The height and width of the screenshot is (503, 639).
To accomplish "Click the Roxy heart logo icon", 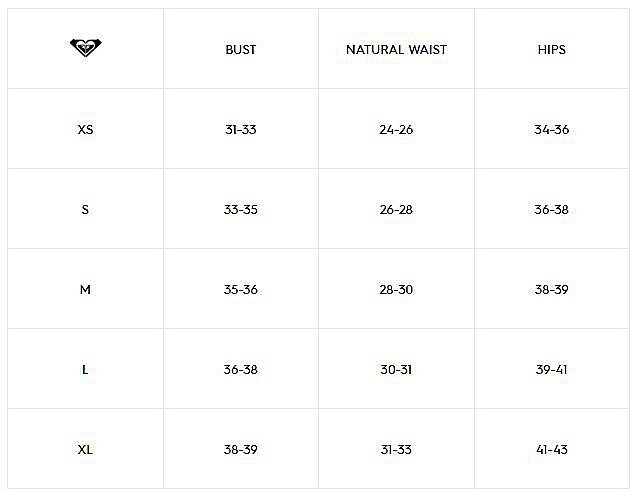I will click(x=86, y=47).
